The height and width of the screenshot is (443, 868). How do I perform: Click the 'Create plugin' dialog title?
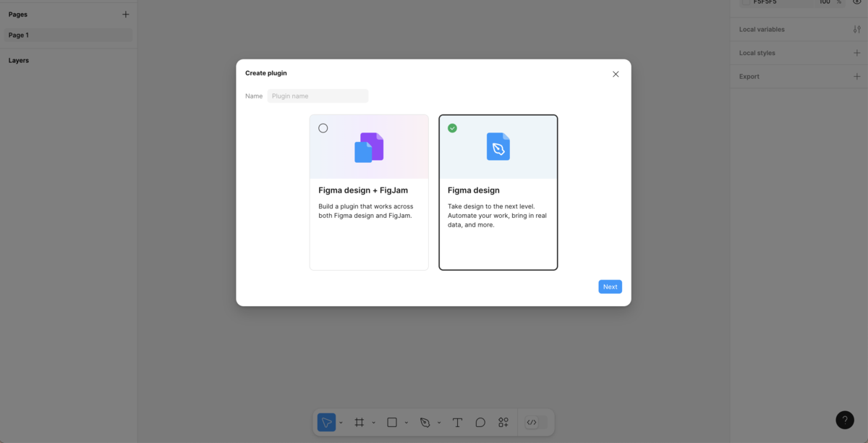pos(266,73)
